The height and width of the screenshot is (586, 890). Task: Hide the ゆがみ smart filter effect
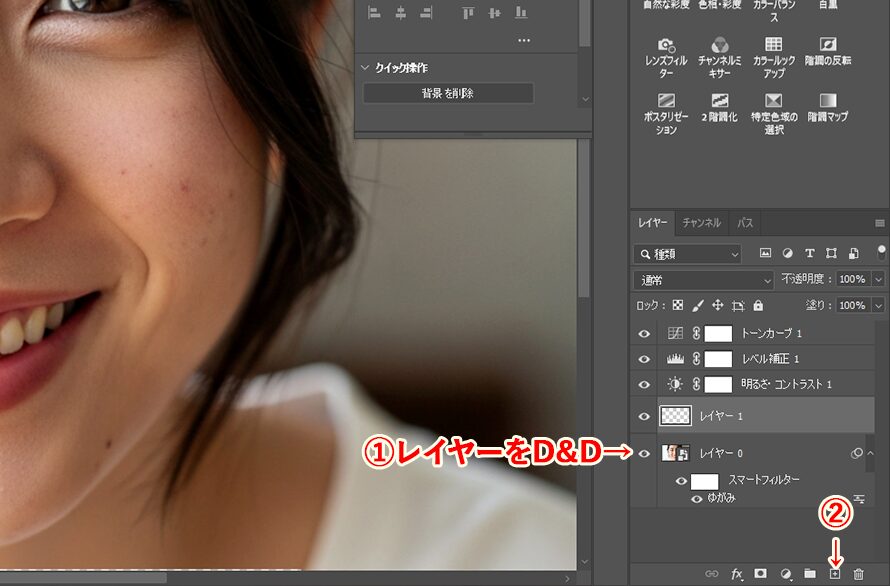(x=697, y=498)
